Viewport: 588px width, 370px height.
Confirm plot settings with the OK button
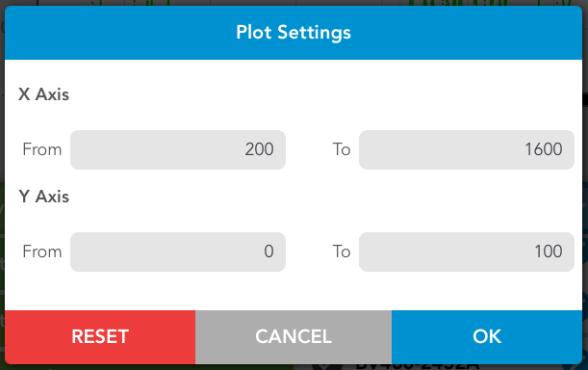point(487,337)
